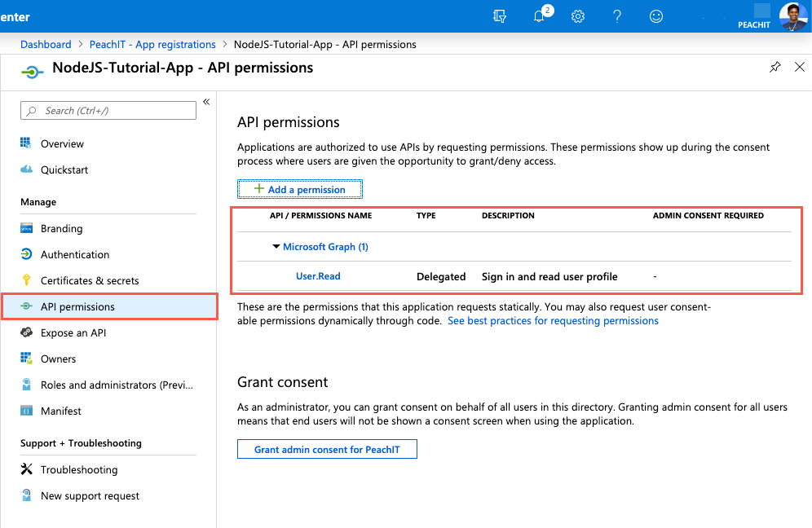Click the Authentication arrow icon
The image size is (812, 528).
click(x=26, y=254)
